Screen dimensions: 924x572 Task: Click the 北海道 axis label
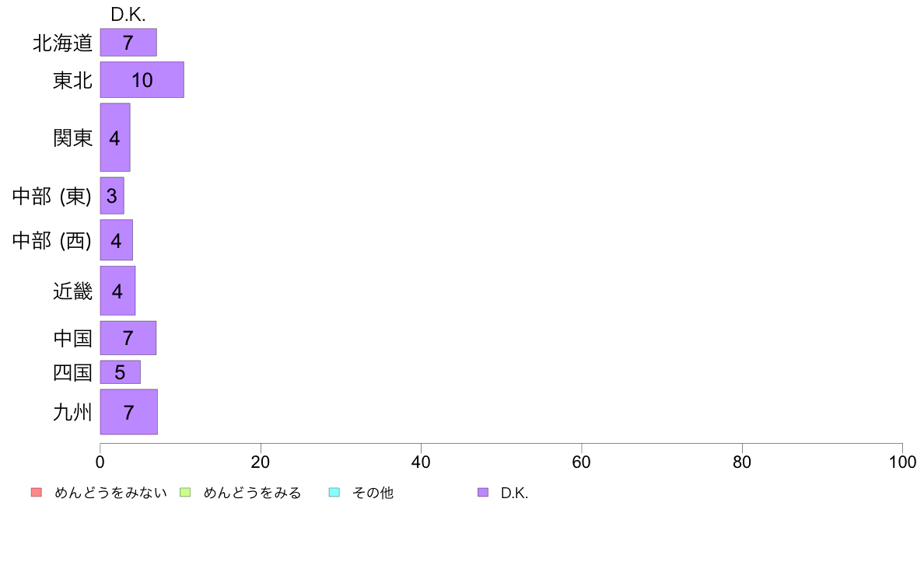(62, 43)
